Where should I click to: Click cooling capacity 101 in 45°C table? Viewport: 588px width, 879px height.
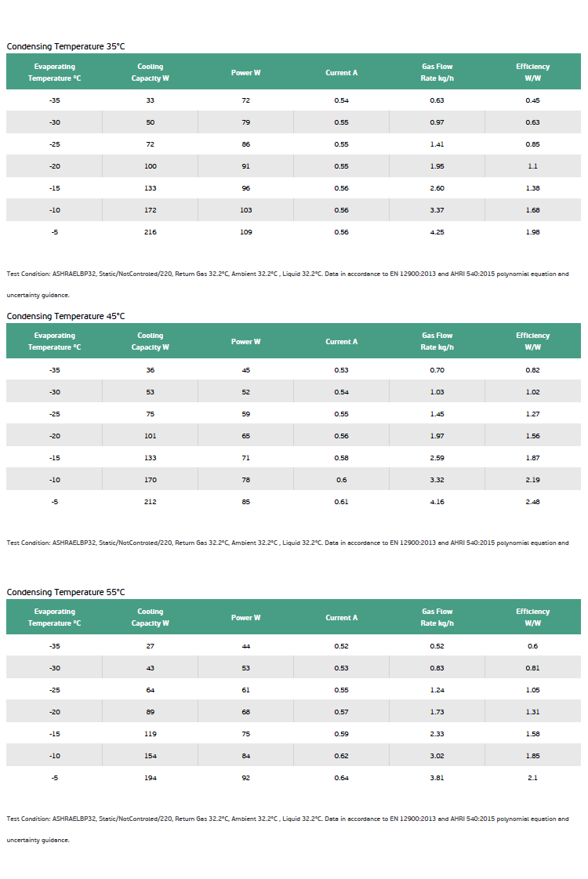pyautogui.click(x=151, y=435)
